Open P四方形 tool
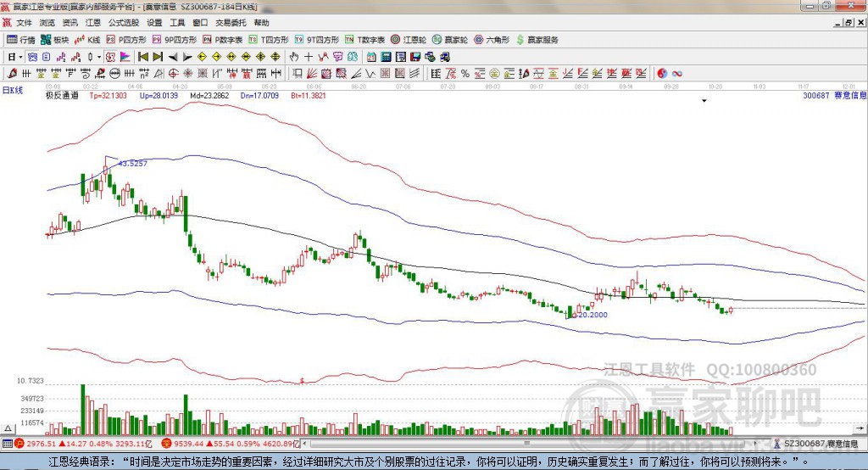 point(126,40)
